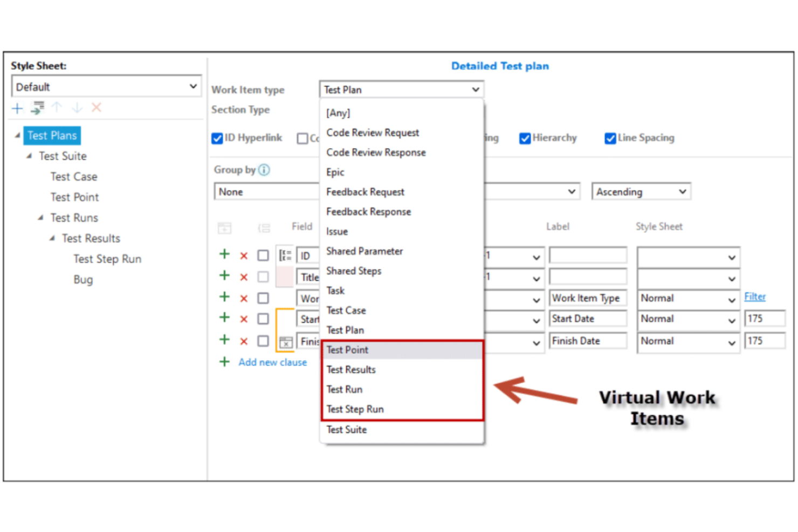798x532 pixels.
Task: Open the Filter link
Action: pos(755,296)
